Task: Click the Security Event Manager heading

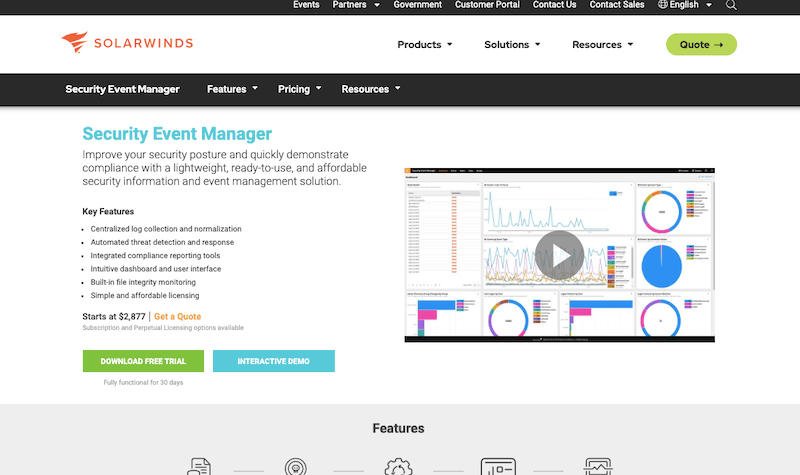Action: 177,134
